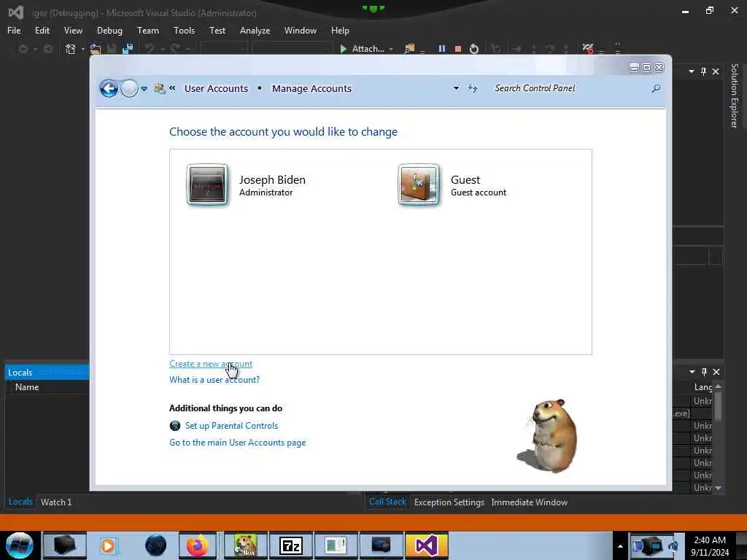Click the Forward arrow in Control Panel window
This screenshot has width=747, height=560.
[x=129, y=88]
